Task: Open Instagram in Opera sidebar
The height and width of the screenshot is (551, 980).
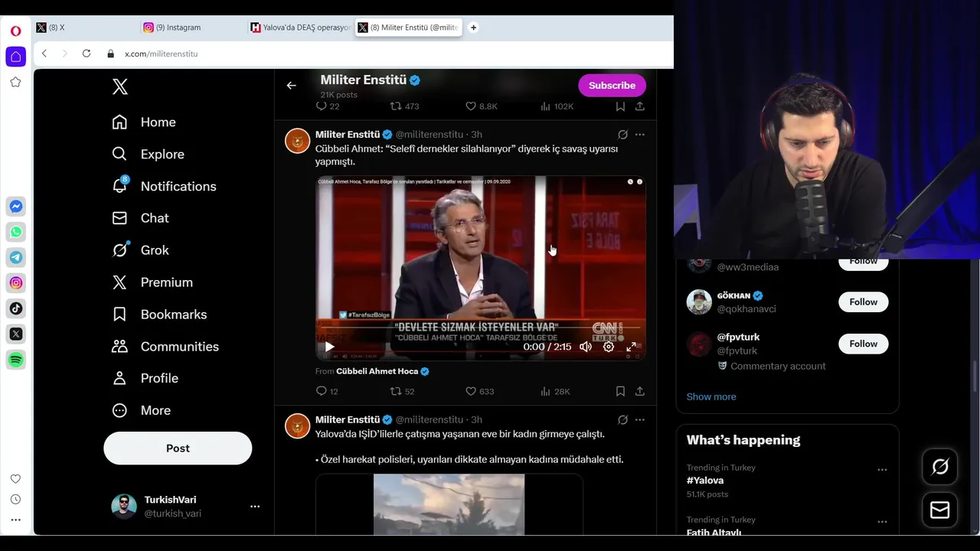Action: click(x=15, y=283)
